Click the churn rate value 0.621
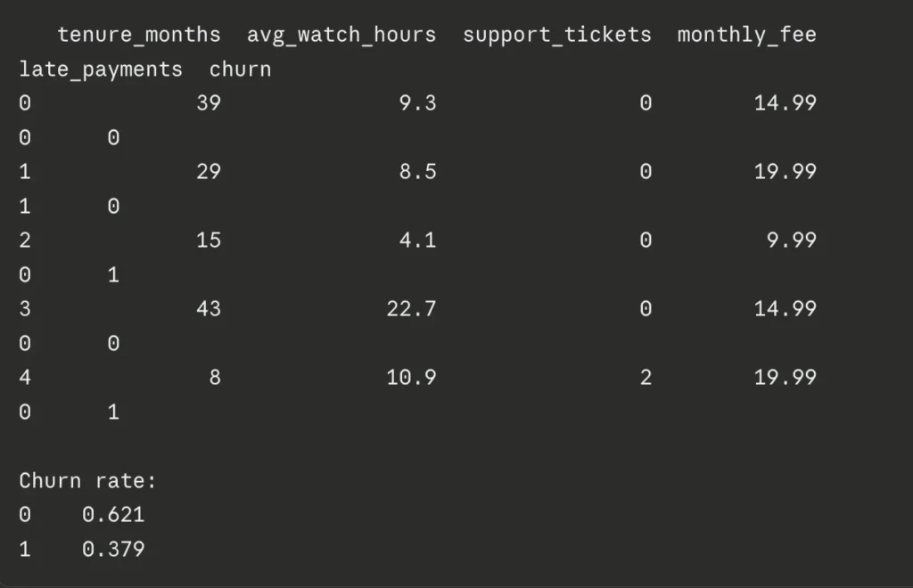This screenshot has width=913, height=588. pyautogui.click(x=113, y=515)
